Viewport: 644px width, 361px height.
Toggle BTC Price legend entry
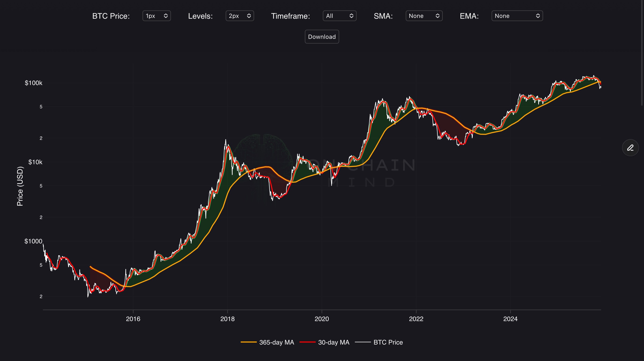tap(388, 342)
